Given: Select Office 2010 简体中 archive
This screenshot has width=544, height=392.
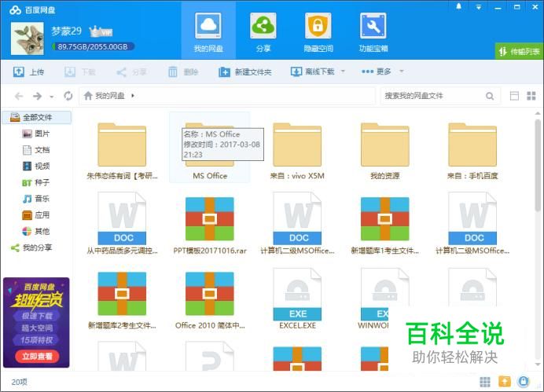Looking at the screenshot, I should click(x=210, y=301).
